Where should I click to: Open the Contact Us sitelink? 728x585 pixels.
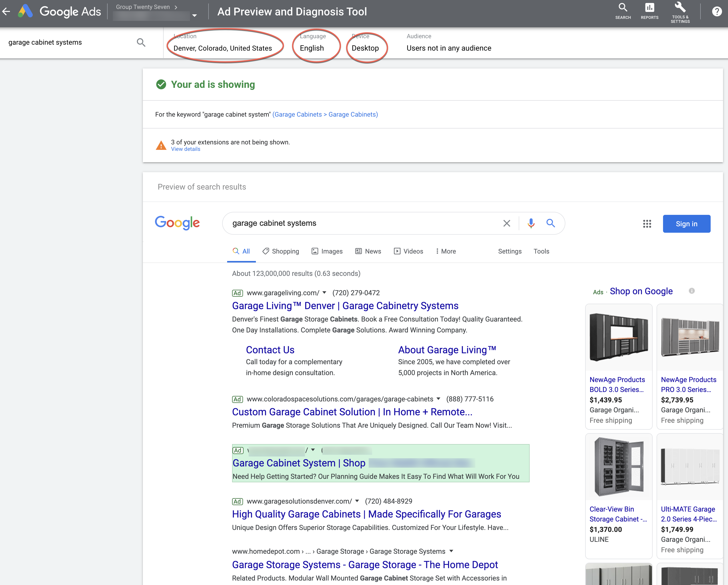click(x=270, y=350)
